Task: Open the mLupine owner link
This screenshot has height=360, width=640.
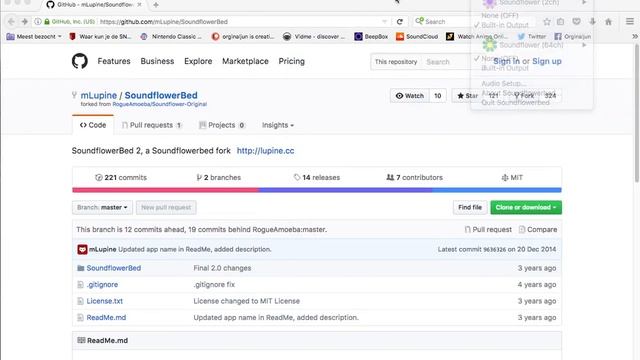Action: [x=98, y=95]
